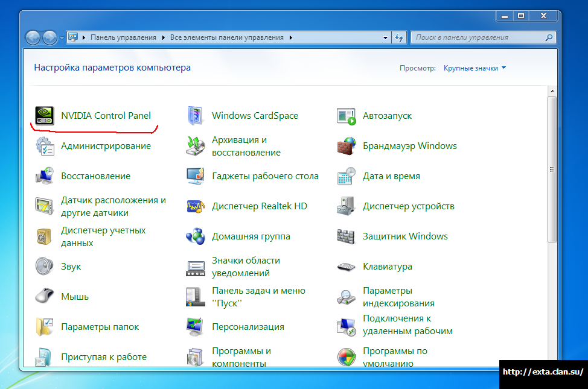This screenshot has height=389, width=588.
Task: Expand the address bar history dropdown arrow
Action: (385, 37)
